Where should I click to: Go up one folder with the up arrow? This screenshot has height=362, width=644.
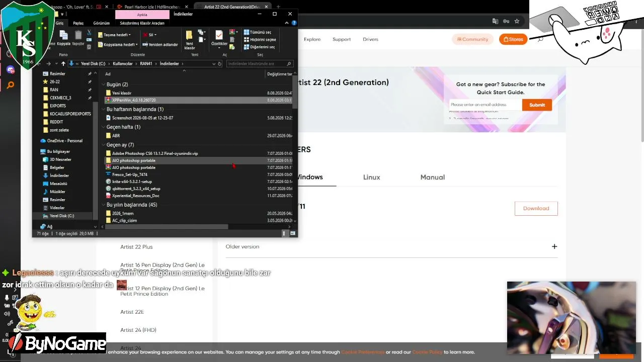[x=63, y=64]
